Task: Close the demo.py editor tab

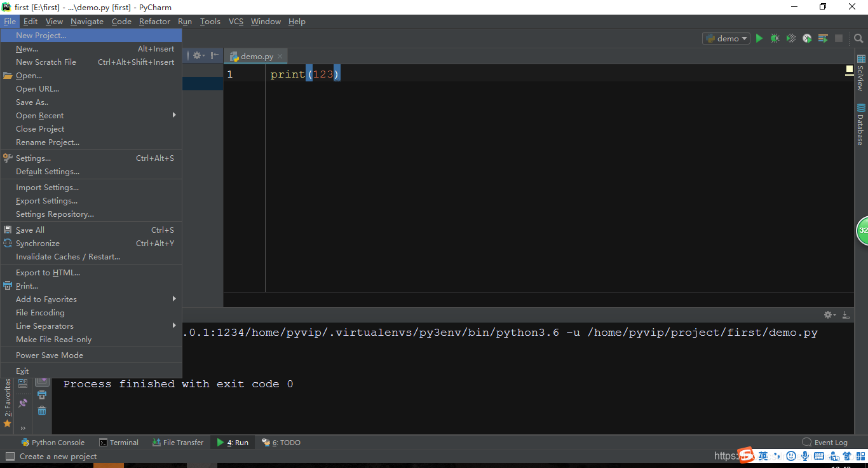Action: 280,56
